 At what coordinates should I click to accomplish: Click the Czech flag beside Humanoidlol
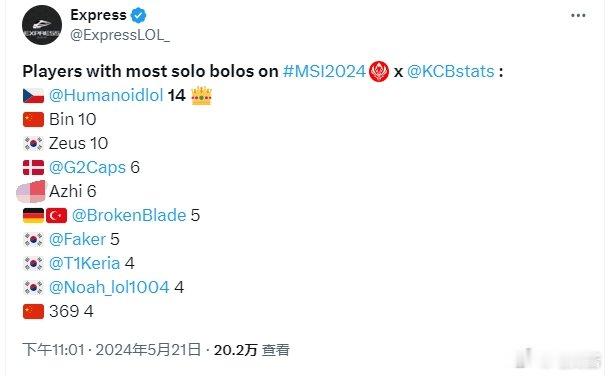pyautogui.click(x=33, y=96)
